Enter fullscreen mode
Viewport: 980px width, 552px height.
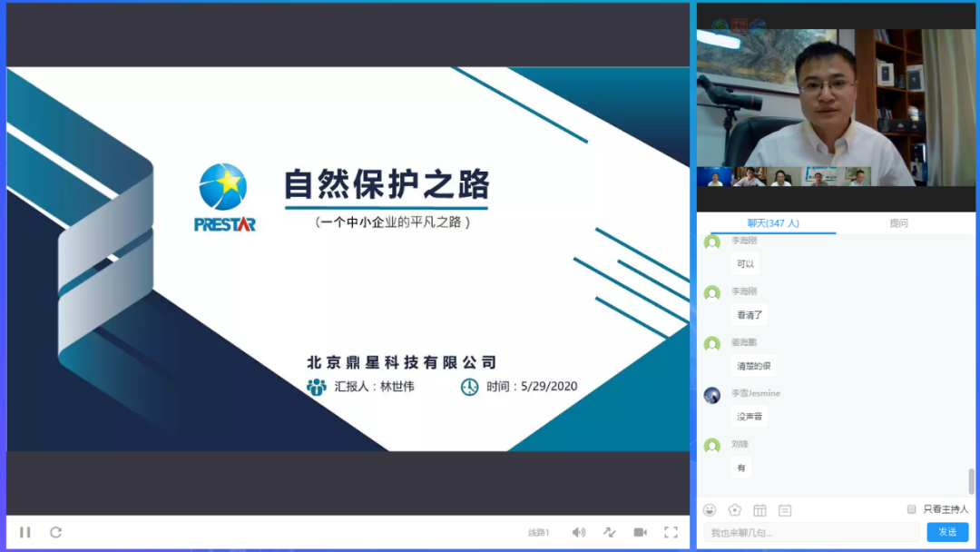pyautogui.click(x=671, y=532)
